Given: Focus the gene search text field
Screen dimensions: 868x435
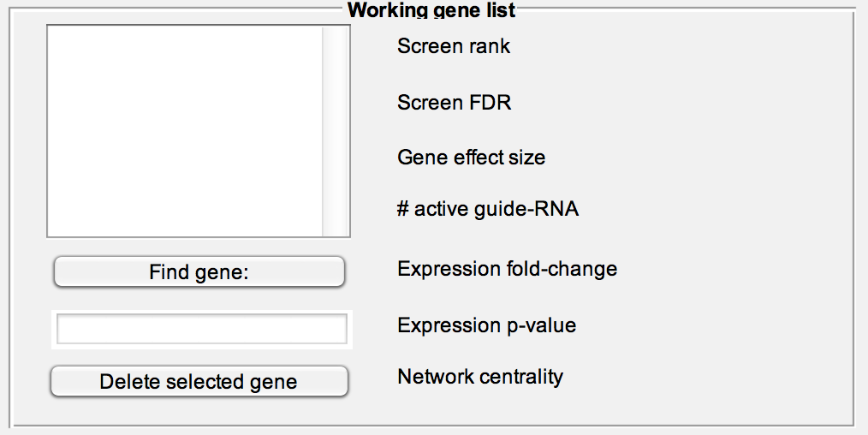Looking at the screenshot, I should (202, 329).
